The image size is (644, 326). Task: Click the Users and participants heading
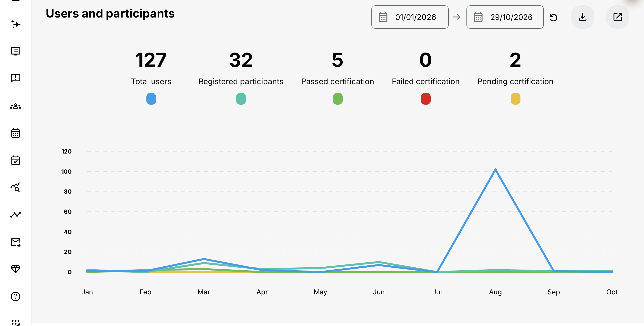110,13
